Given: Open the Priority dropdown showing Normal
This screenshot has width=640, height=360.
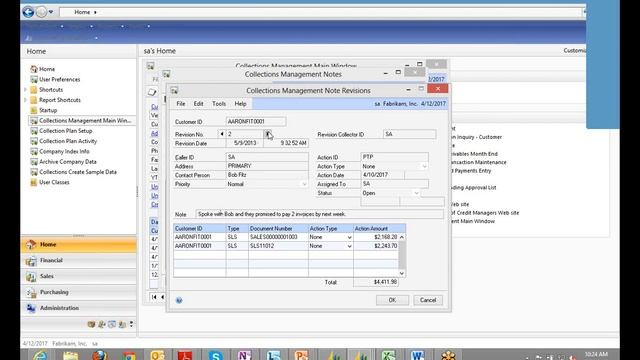Looking at the screenshot, I should [x=304, y=184].
